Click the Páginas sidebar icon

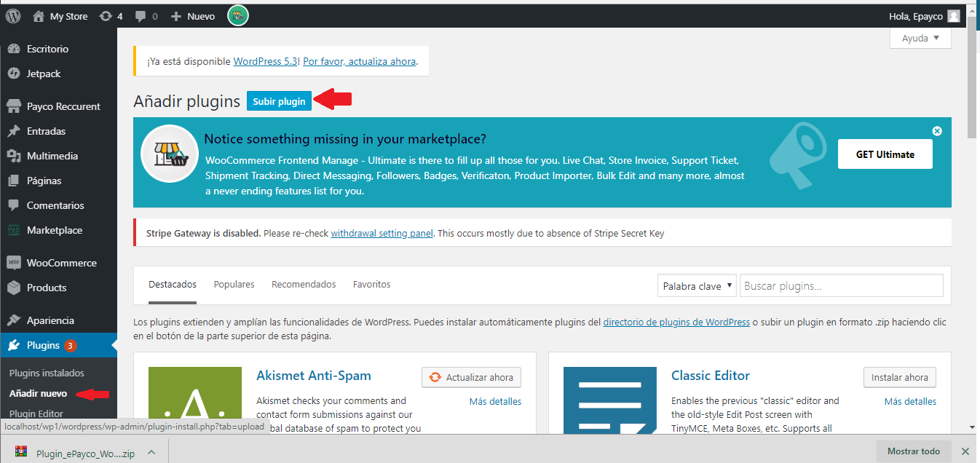click(13, 181)
